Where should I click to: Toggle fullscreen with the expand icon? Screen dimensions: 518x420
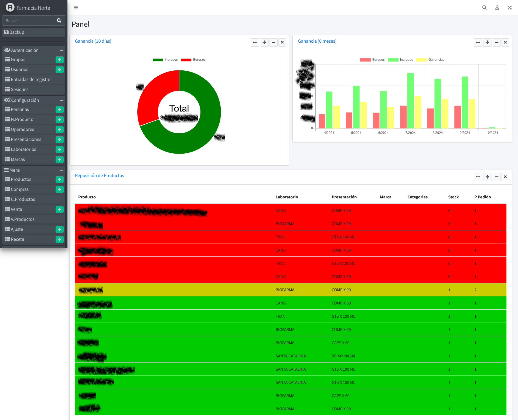pyautogui.click(x=509, y=8)
